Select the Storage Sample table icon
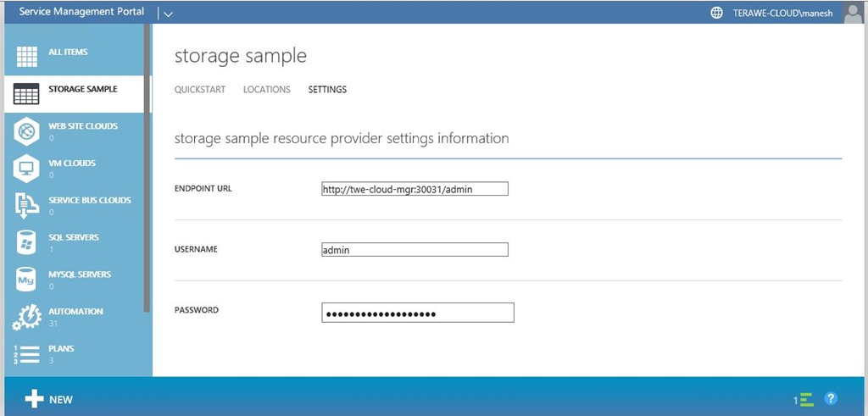This screenshot has height=416, width=868. tap(27, 94)
